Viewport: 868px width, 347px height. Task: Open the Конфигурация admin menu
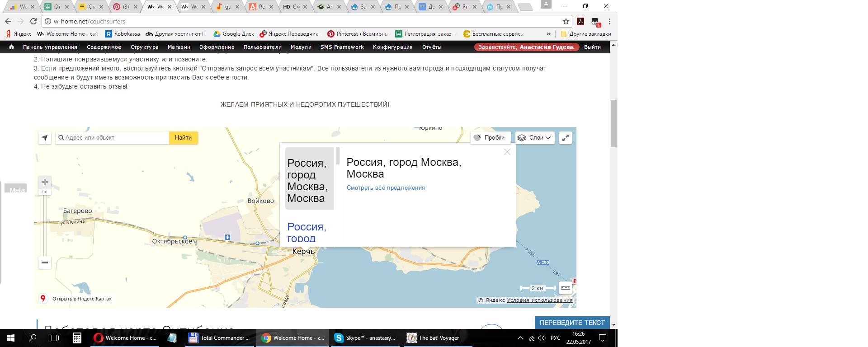coord(392,47)
